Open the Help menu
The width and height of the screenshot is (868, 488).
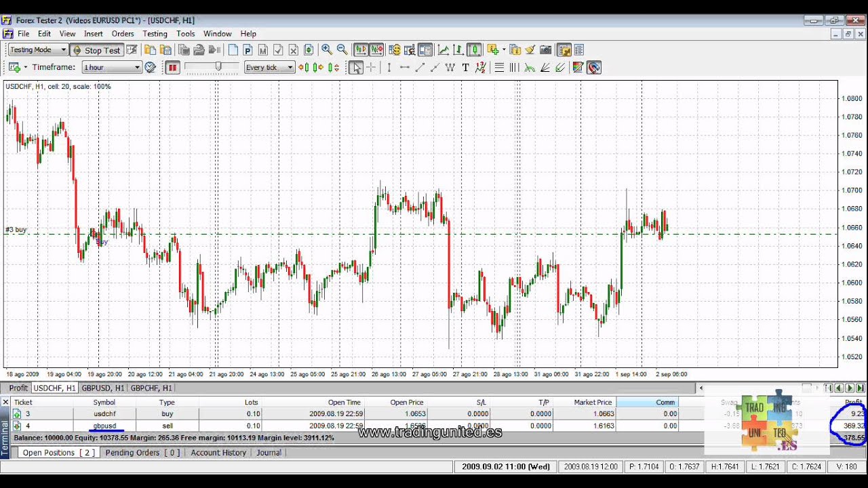(248, 33)
